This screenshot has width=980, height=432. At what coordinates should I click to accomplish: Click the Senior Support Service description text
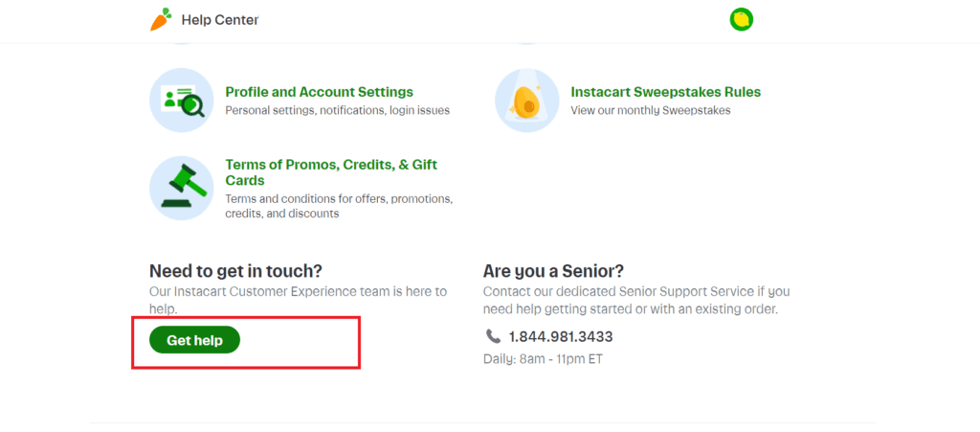click(636, 300)
